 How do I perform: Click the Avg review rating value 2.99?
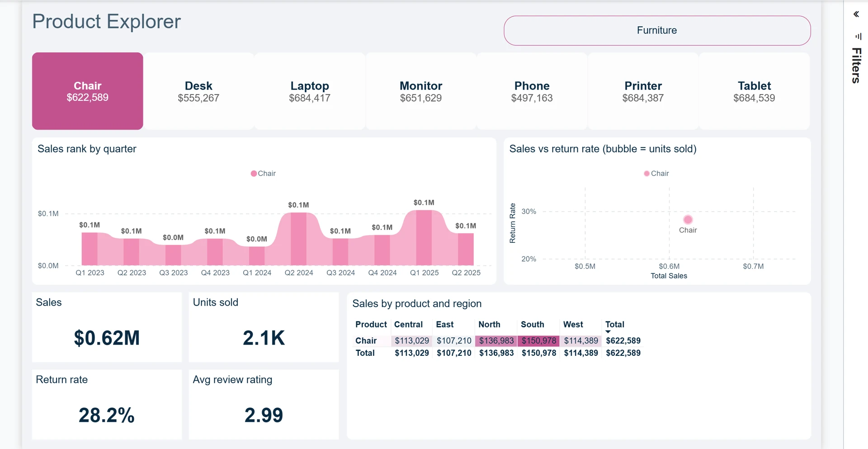click(264, 416)
